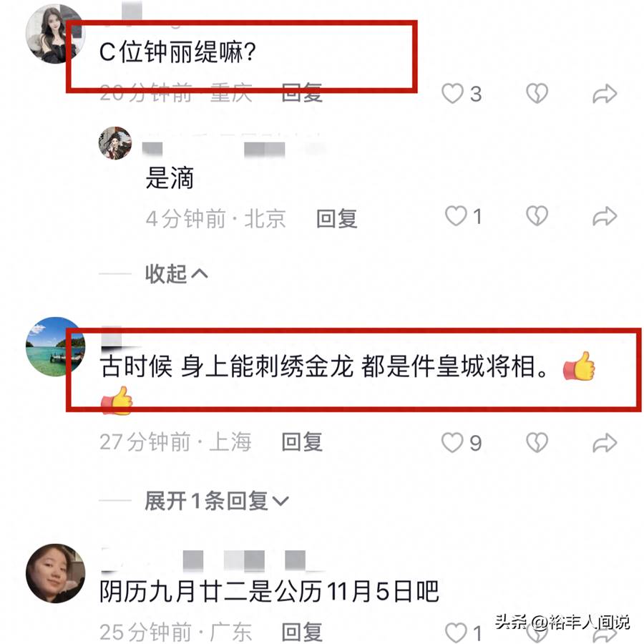
Task: Share the comment from 上海
Action: (x=605, y=443)
